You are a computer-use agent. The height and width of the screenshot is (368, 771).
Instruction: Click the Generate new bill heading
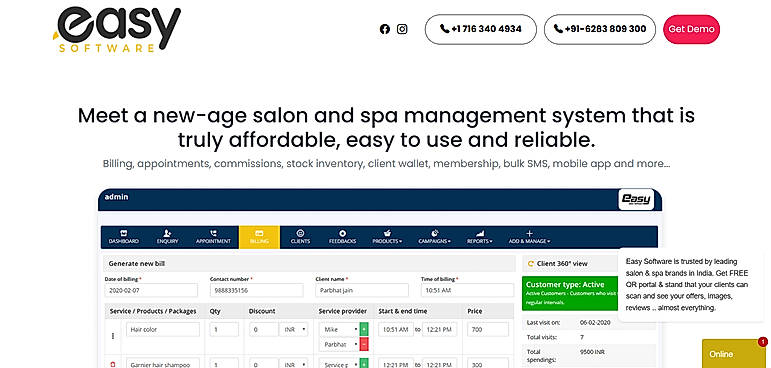pos(137,264)
